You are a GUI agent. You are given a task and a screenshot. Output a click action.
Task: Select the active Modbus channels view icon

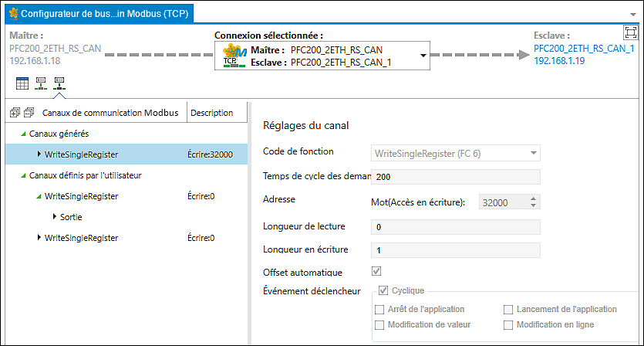coord(59,83)
